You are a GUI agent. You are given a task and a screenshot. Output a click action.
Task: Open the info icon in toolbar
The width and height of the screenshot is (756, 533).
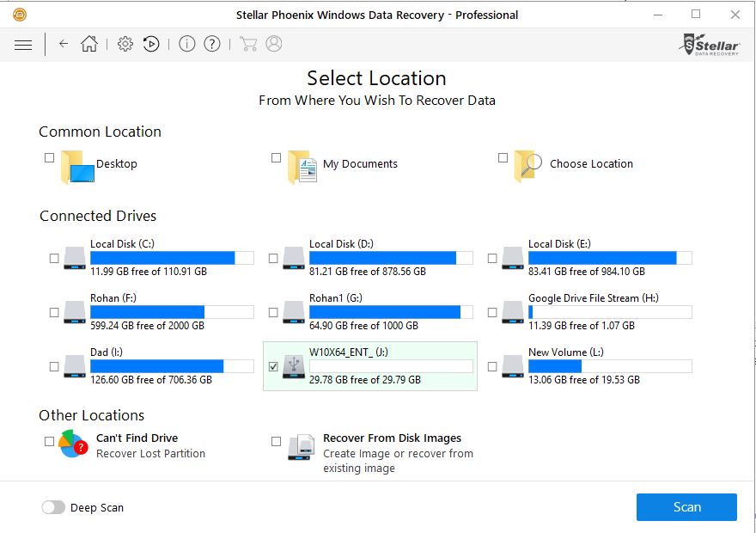click(x=187, y=44)
